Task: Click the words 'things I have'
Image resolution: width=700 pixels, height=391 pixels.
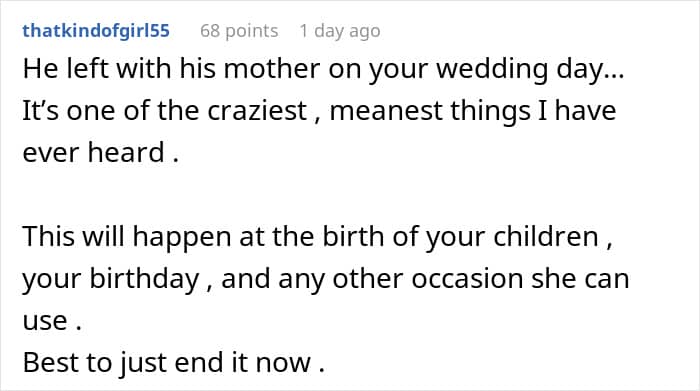Action: 533,111
